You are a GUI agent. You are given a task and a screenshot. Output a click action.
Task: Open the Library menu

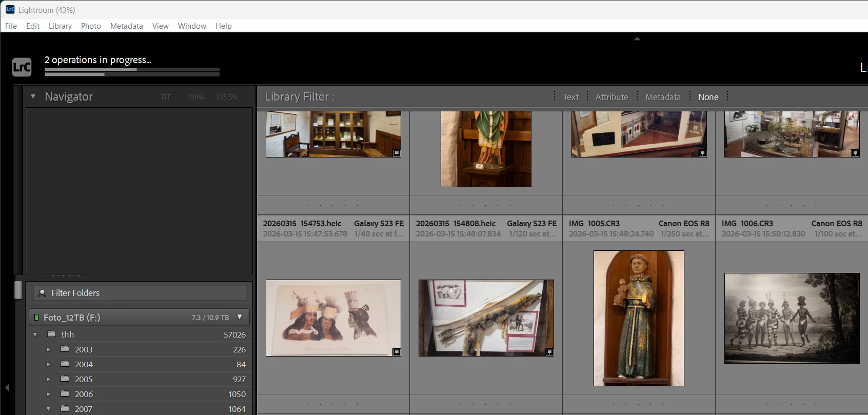tap(60, 26)
